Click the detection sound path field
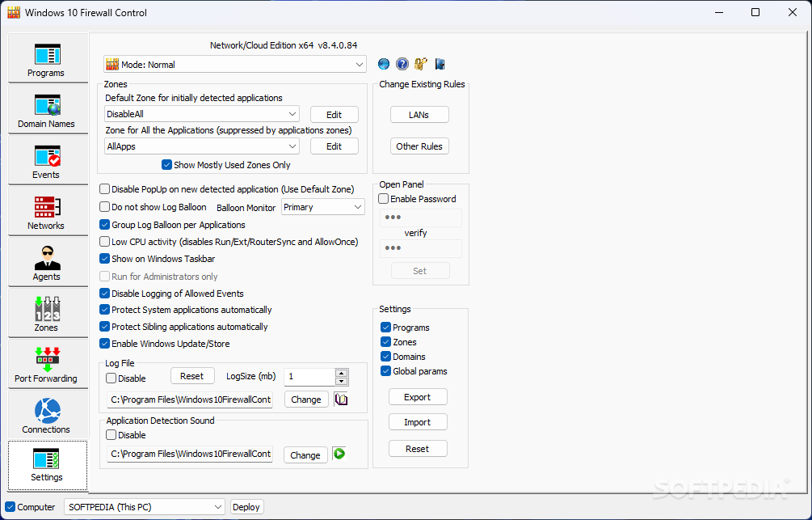The height and width of the screenshot is (520, 812). [x=190, y=454]
